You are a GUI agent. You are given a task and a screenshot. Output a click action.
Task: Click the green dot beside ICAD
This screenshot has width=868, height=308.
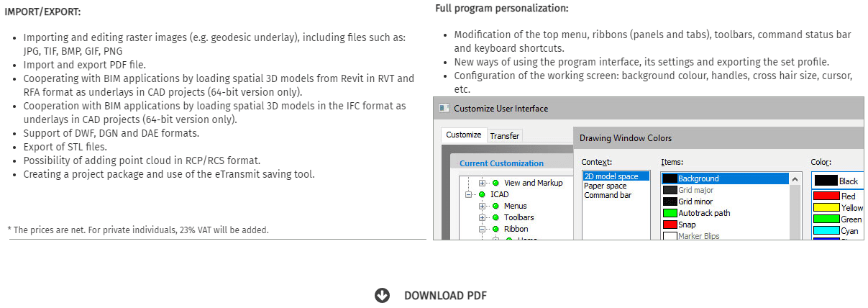pyautogui.click(x=483, y=194)
